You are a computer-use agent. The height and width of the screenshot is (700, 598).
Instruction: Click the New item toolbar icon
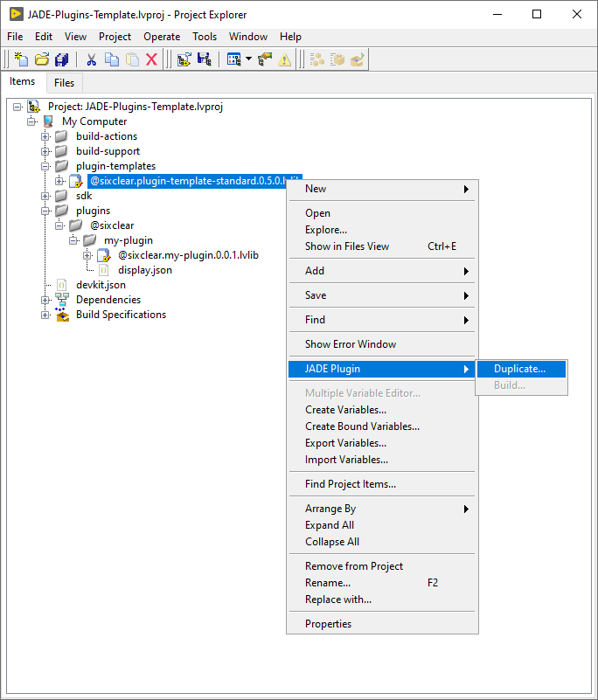coord(21,59)
